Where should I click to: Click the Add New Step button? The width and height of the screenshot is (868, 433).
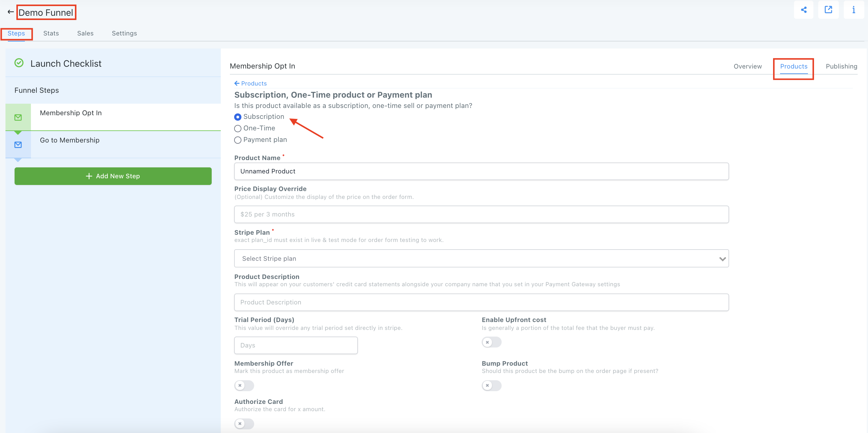(x=113, y=176)
